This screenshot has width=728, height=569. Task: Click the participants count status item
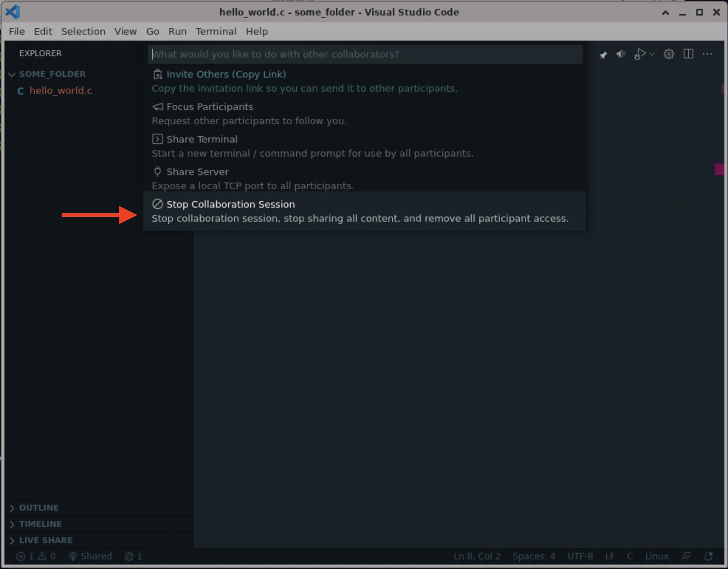tap(133, 556)
